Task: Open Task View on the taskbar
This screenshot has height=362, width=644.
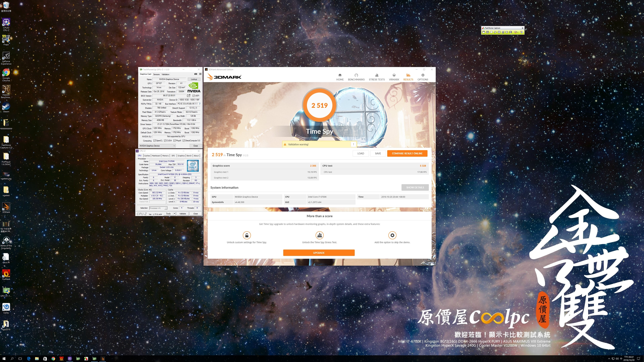Action: [x=20, y=358]
